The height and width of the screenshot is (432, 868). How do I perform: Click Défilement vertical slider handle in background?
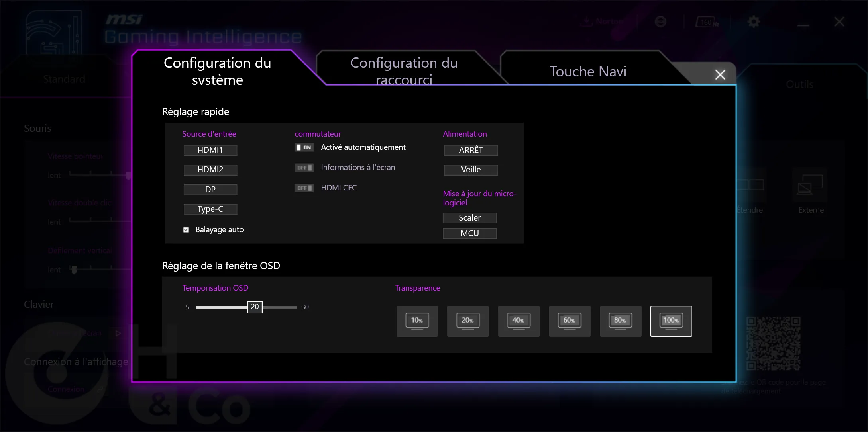click(x=74, y=270)
